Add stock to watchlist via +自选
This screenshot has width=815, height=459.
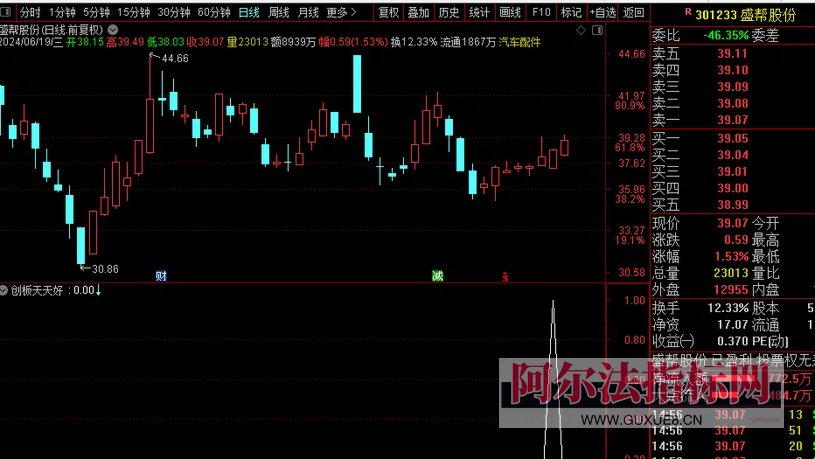[x=603, y=12]
